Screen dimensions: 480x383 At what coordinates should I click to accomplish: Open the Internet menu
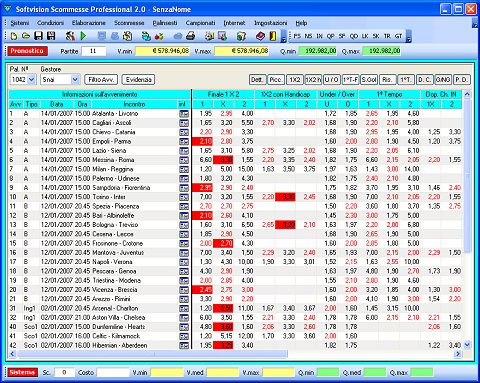(x=234, y=23)
